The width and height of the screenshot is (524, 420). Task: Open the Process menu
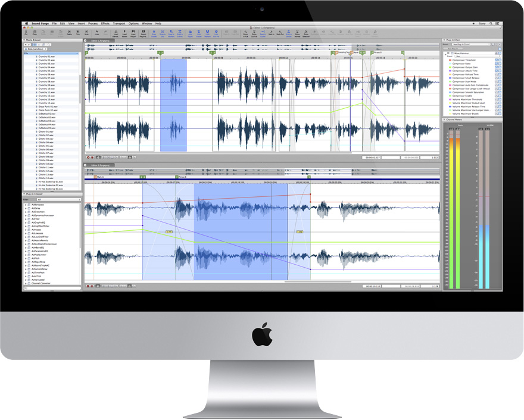(x=93, y=24)
